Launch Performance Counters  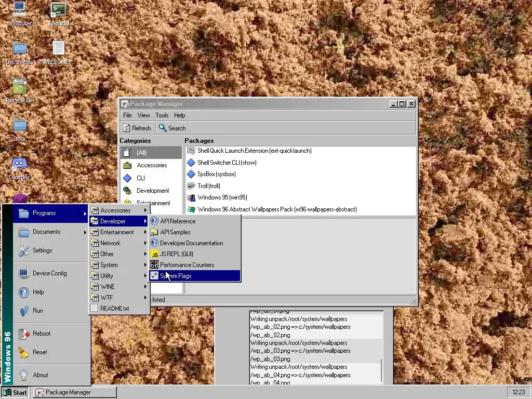(195, 264)
